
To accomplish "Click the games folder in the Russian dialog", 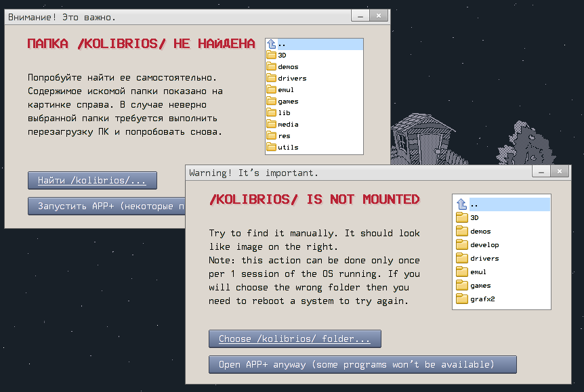I will click(287, 102).
